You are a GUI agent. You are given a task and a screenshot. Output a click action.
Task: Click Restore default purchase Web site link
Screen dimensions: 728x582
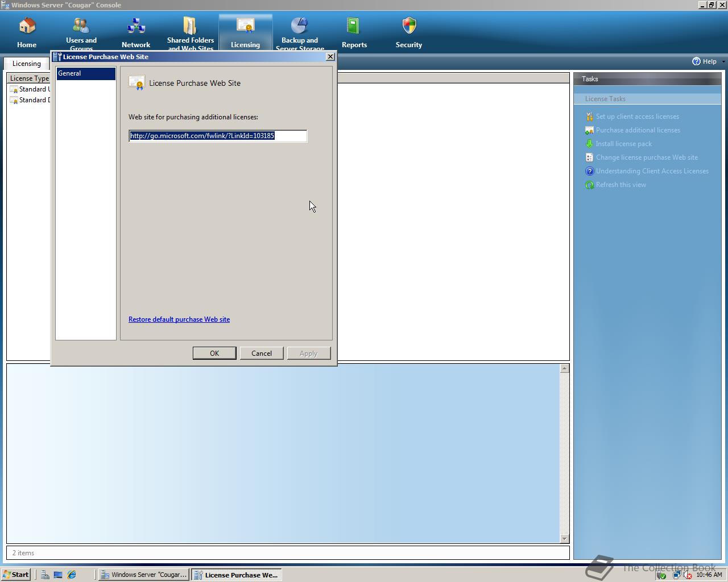click(179, 319)
